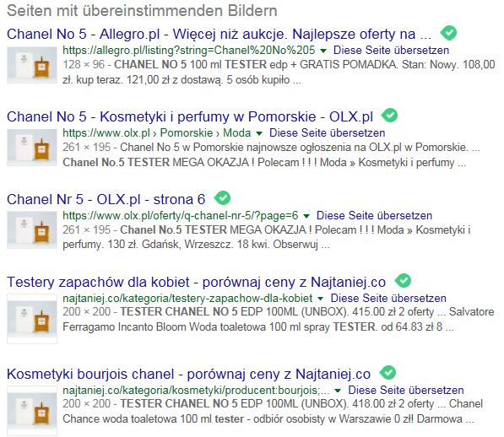Image resolution: width=504 pixels, height=437 pixels.
Task: Open Chanel No 5 Allegro.pl result title
Action: pos(219,34)
